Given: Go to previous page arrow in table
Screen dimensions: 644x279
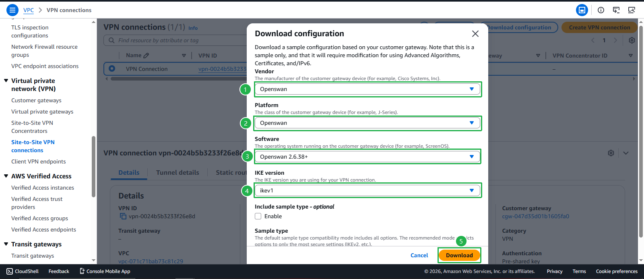Looking at the screenshot, I should click(x=593, y=40).
